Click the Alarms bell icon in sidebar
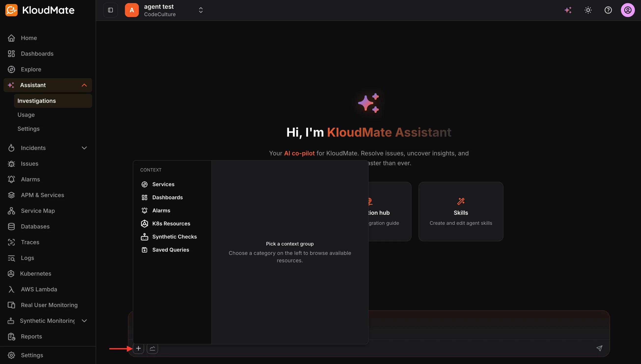The width and height of the screenshot is (641, 364). pos(11,179)
